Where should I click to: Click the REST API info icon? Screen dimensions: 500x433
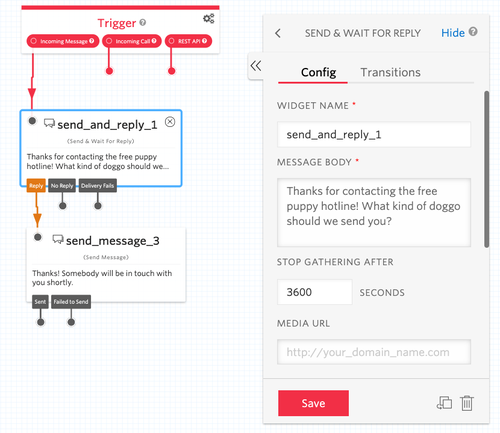click(204, 41)
